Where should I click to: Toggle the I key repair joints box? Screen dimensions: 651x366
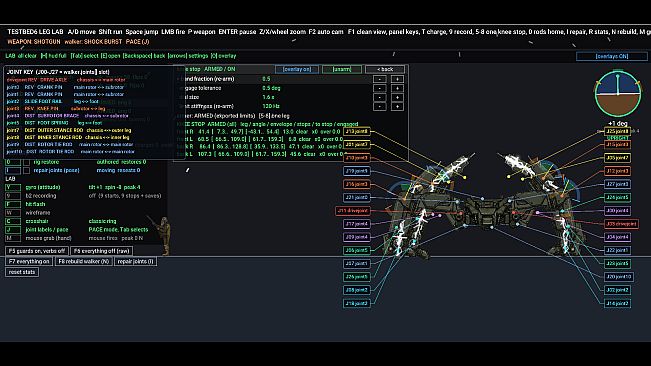(12, 171)
